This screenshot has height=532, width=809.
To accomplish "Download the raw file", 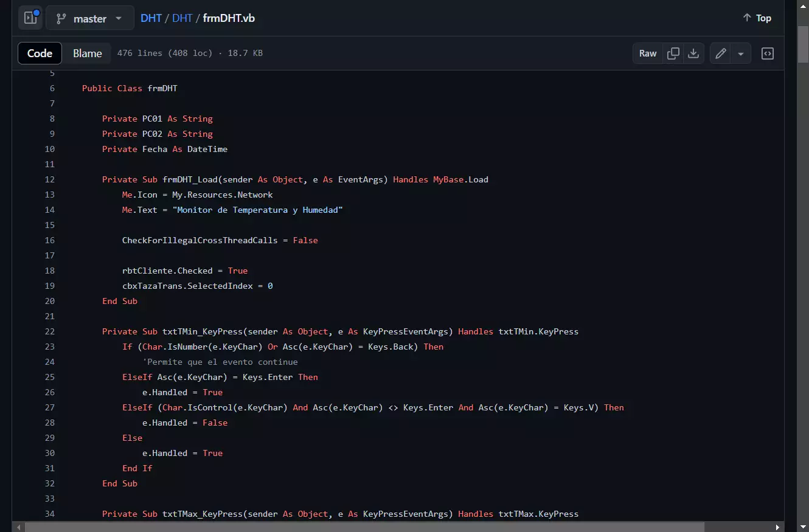I will coord(693,54).
